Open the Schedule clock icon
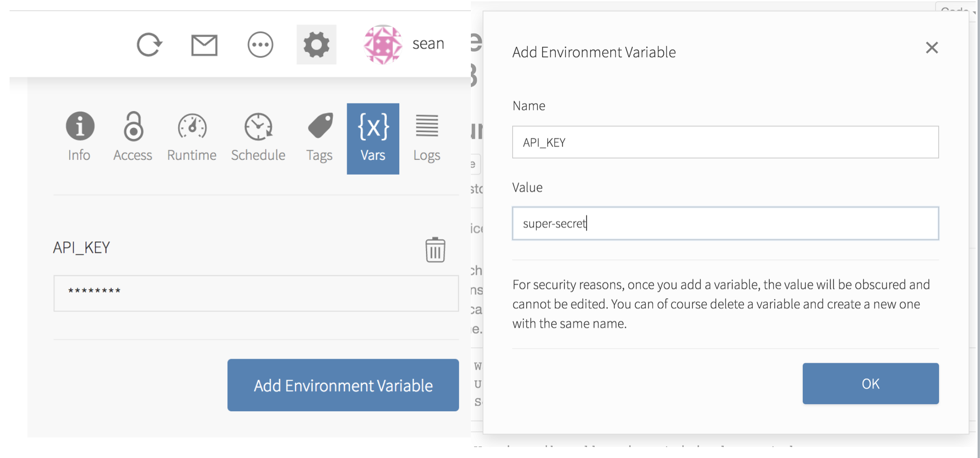 click(258, 136)
